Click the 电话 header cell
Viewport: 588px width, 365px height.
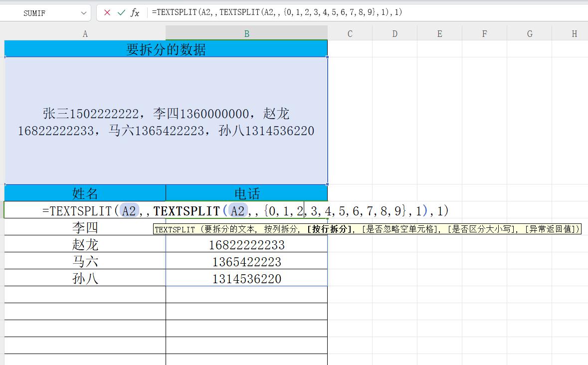coord(247,193)
